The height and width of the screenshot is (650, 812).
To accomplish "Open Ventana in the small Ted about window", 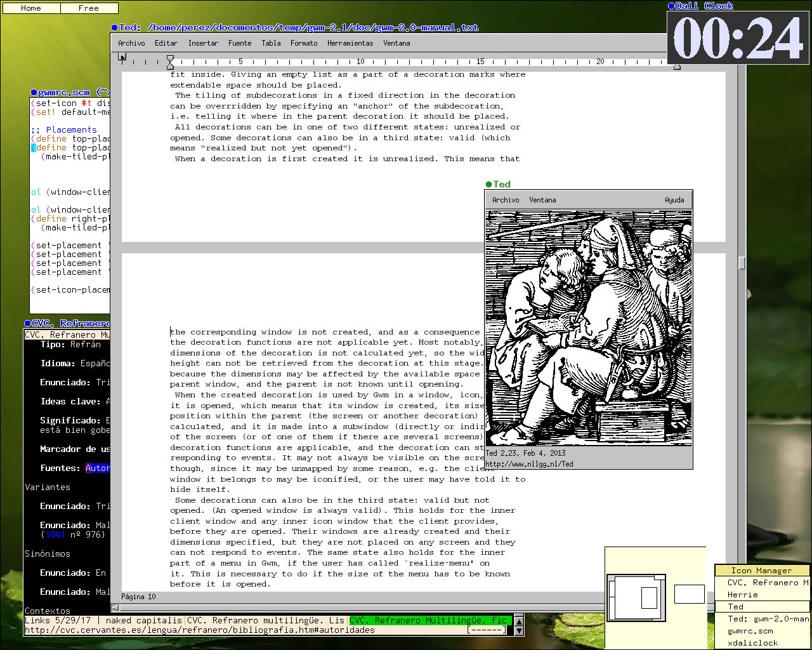I will click(x=542, y=200).
